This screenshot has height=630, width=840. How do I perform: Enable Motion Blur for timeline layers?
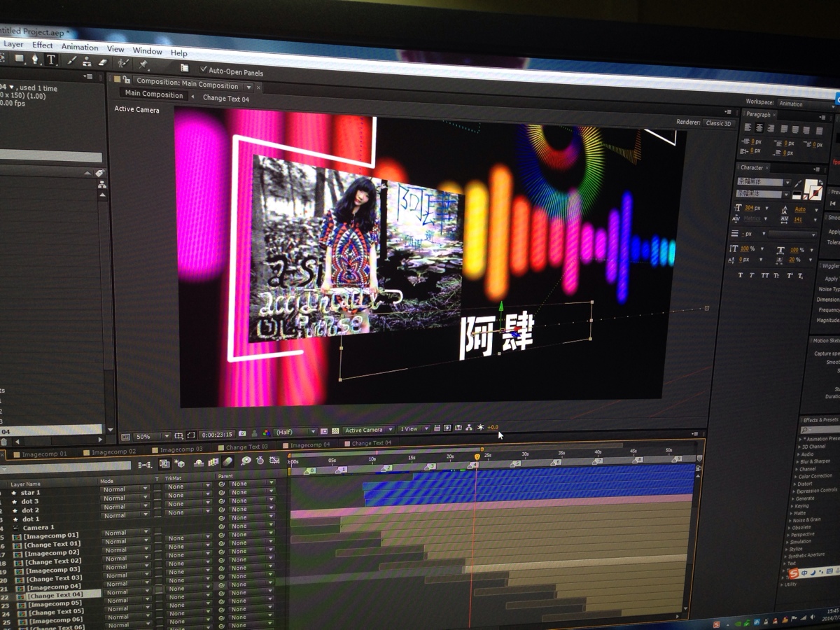(x=227, y=461)
